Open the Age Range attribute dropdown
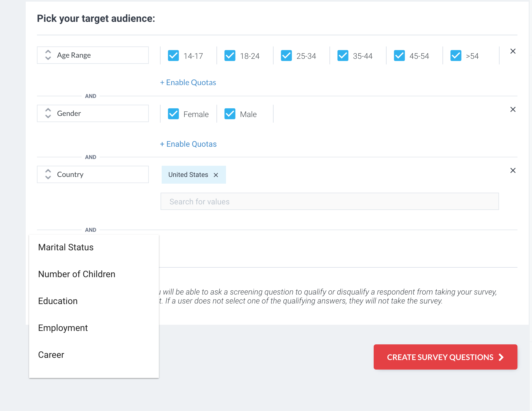 point(93,55)
